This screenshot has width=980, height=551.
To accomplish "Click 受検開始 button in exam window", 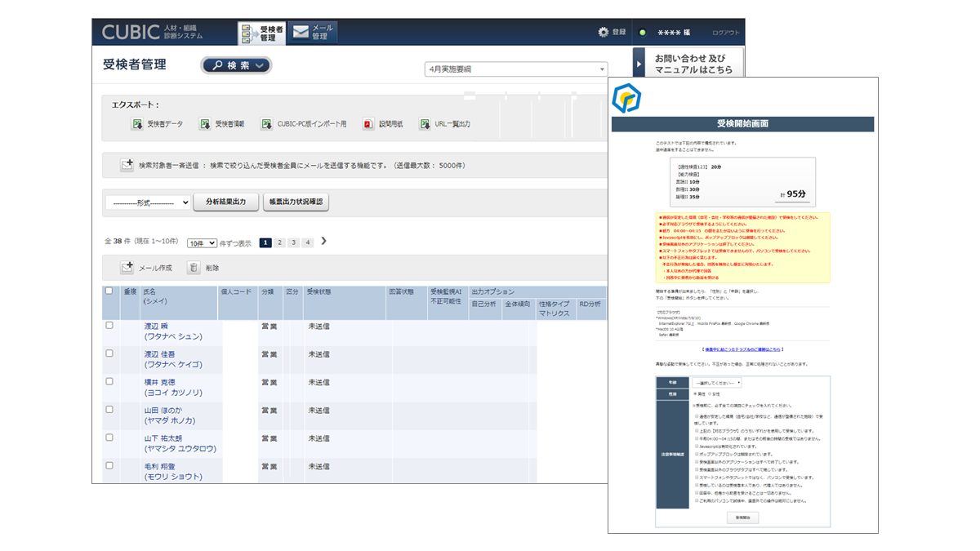I will pos(743,518).
